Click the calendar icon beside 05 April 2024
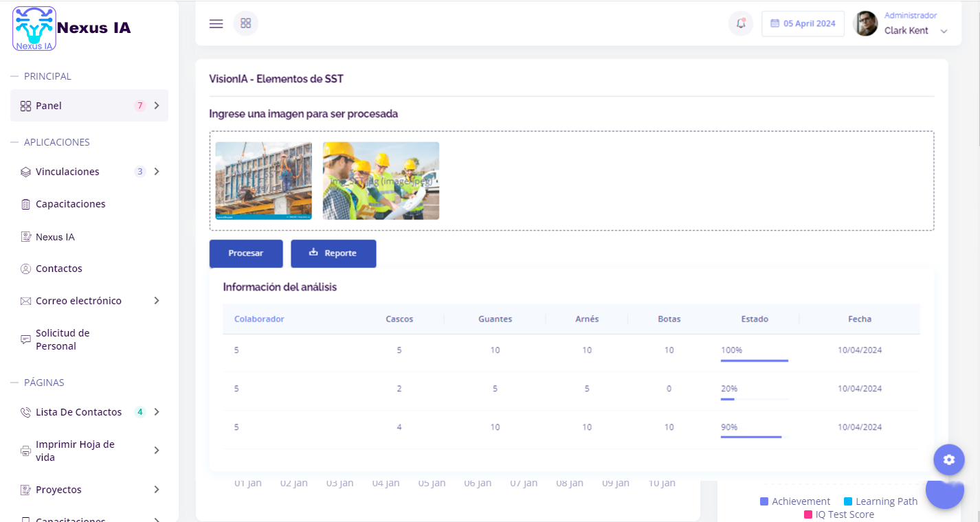Viewport: 980px width, 522px height. pos(775,23)
